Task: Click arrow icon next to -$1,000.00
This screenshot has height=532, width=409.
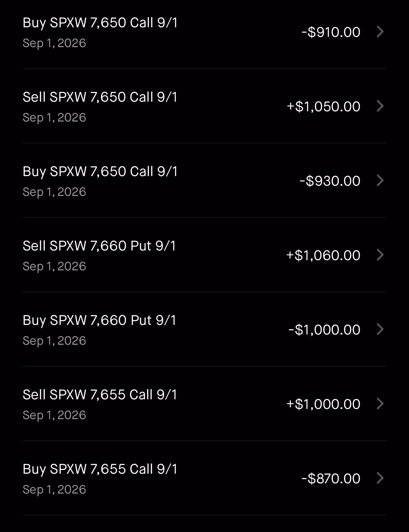Action: (x=380, y=329)
